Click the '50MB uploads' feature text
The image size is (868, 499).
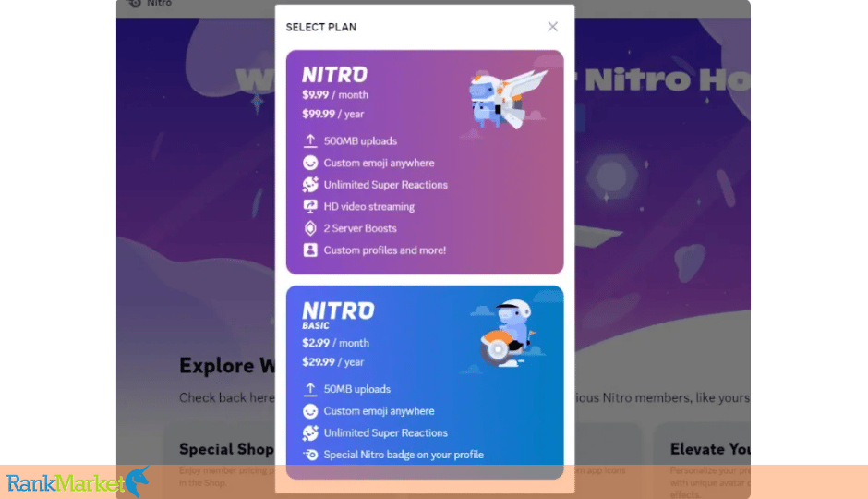(x=357, y=389)
